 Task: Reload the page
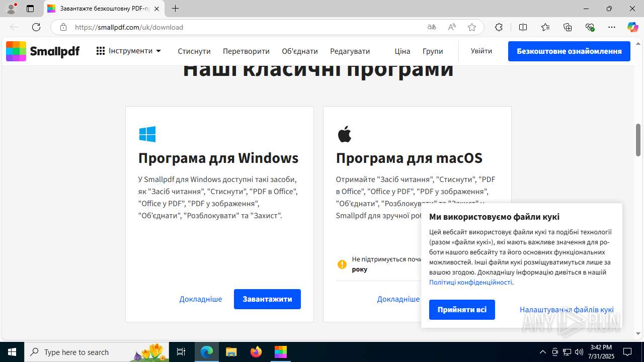36,27
